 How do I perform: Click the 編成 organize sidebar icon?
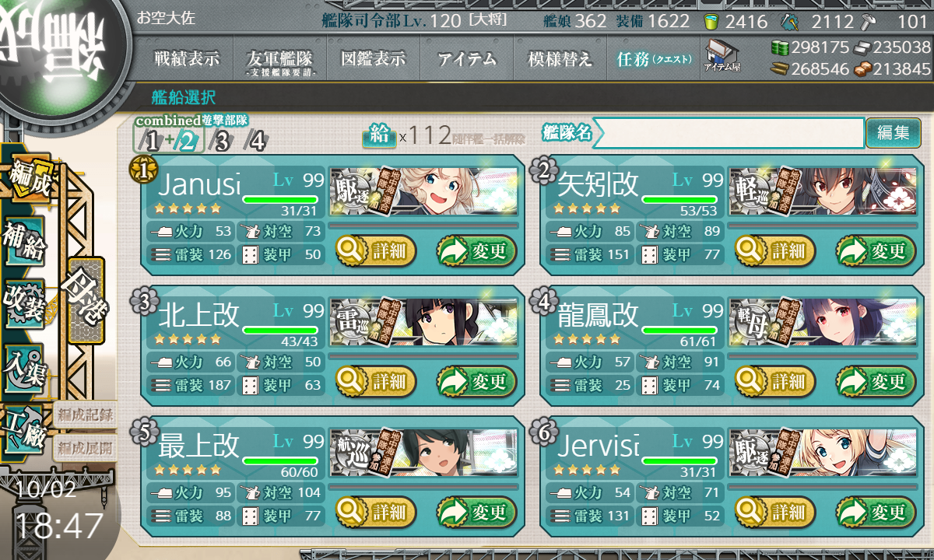coord(30,179)
